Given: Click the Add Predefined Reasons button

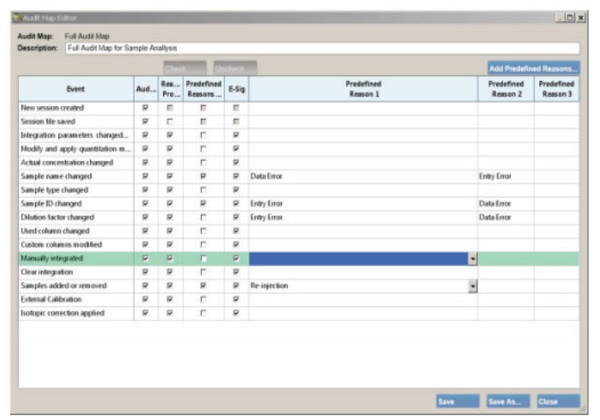Looking at the screenshot, I should tap(533, 68).
